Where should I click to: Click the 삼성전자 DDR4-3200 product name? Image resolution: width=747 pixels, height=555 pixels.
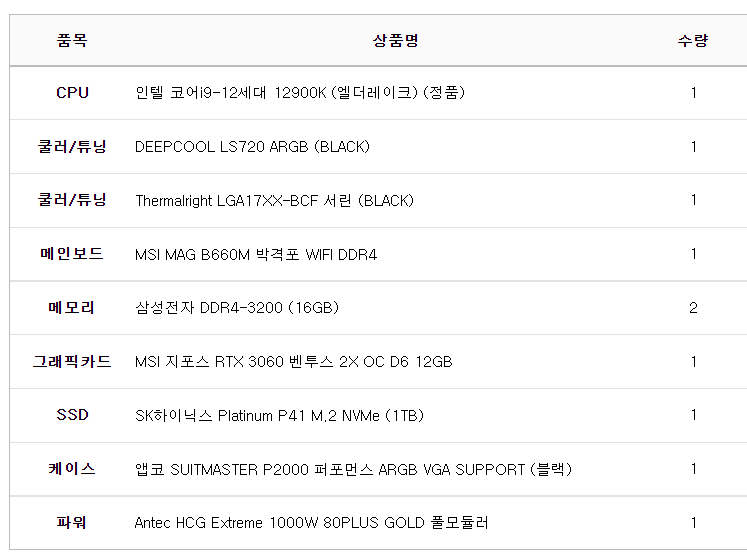click(x=237, y=308)
